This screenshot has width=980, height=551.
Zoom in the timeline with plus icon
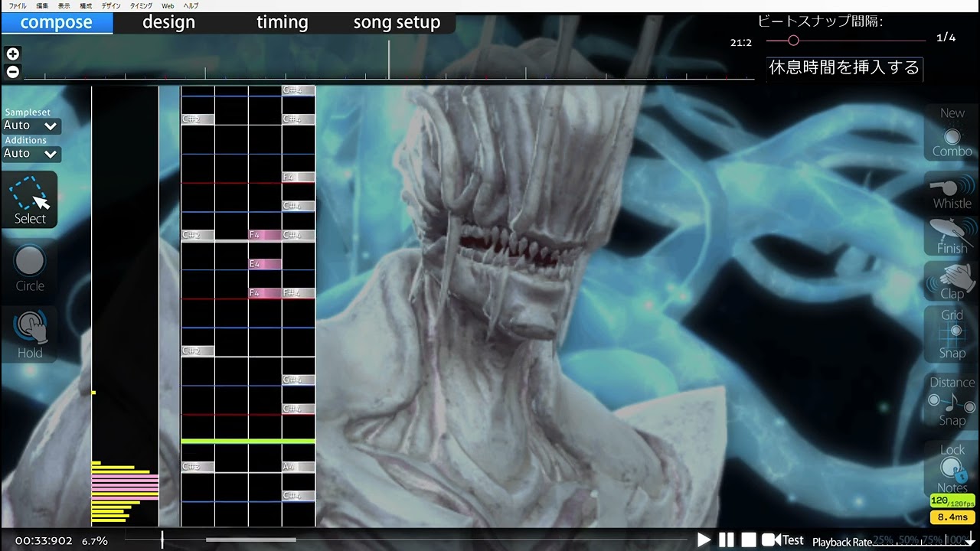coord(12,54)
